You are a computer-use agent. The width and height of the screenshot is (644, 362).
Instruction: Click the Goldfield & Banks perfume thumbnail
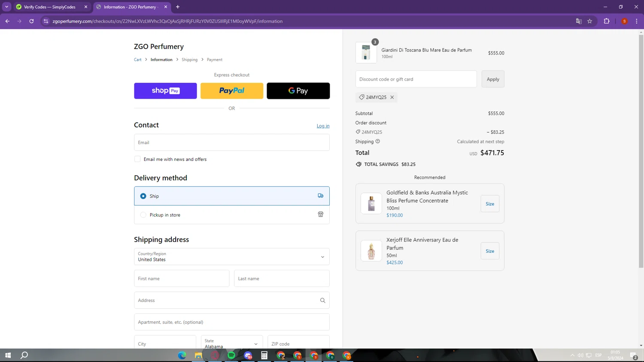[371, 204]
